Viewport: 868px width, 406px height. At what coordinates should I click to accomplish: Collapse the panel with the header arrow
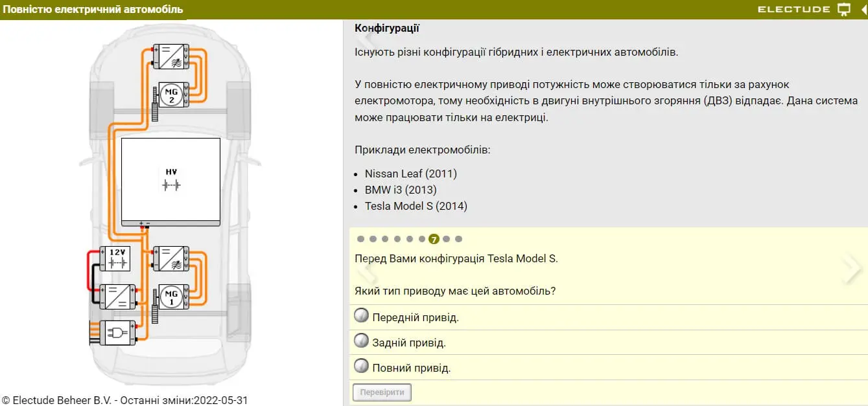864,9
